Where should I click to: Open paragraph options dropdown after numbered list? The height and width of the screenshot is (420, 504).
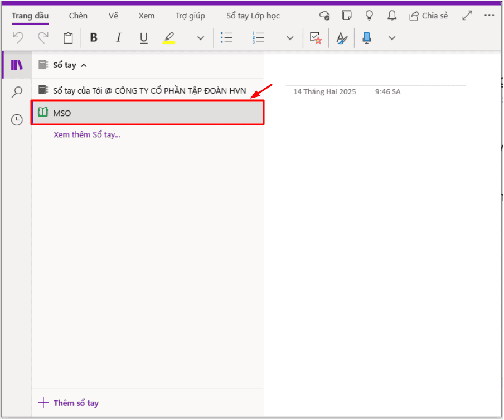[290, 38]
